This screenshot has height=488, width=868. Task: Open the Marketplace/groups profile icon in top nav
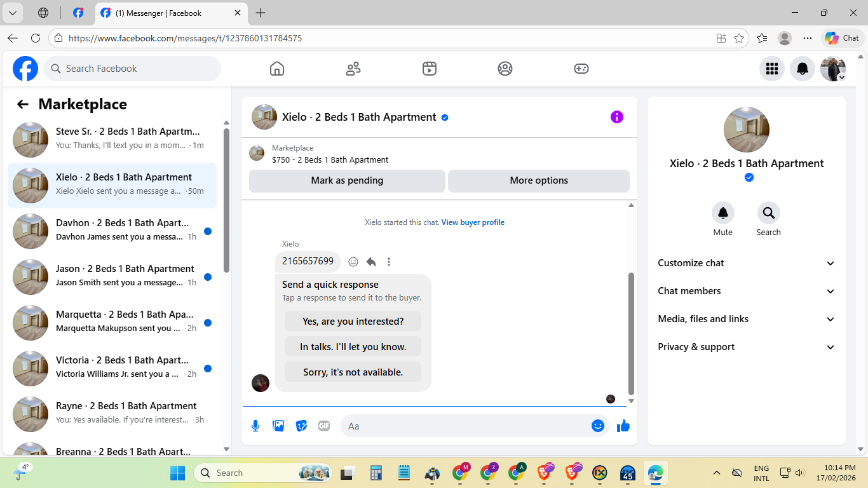point(505,69)
